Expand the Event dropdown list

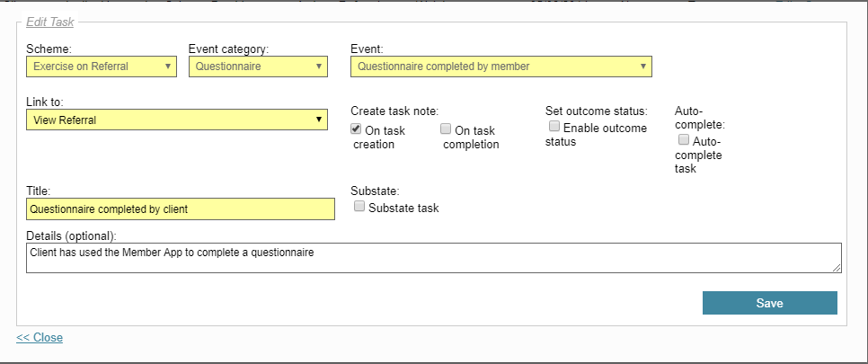[x=501, y=67]
